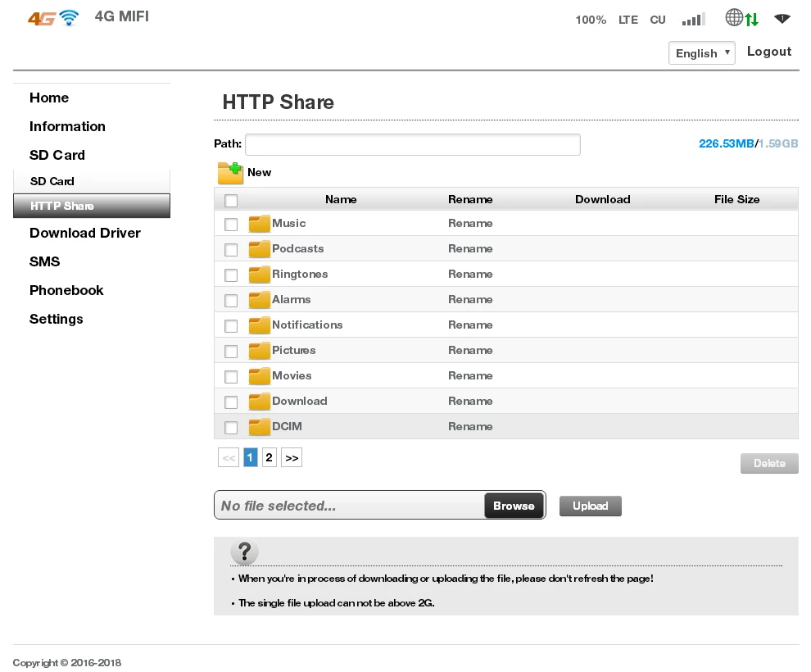This screenshot has height=672, width=811.
Task: Click page 1 pagination button
Action: (251, 457)
